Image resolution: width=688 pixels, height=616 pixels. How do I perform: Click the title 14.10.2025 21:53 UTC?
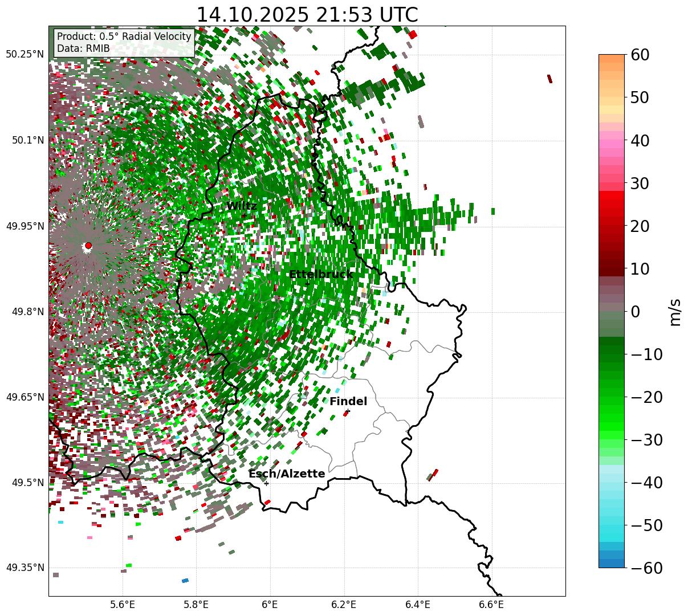(307, 15)
